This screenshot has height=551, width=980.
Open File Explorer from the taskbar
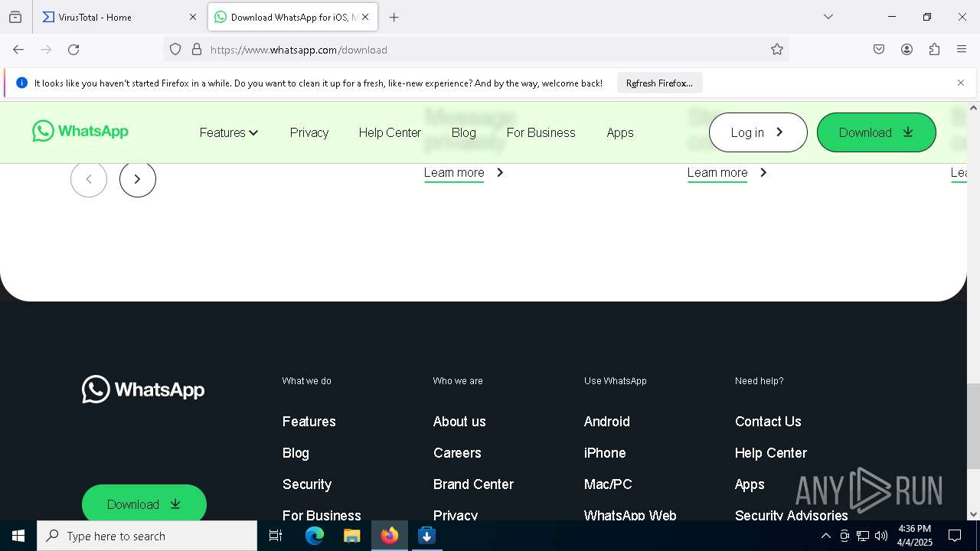pyautogui.click(x=352, y=536)
